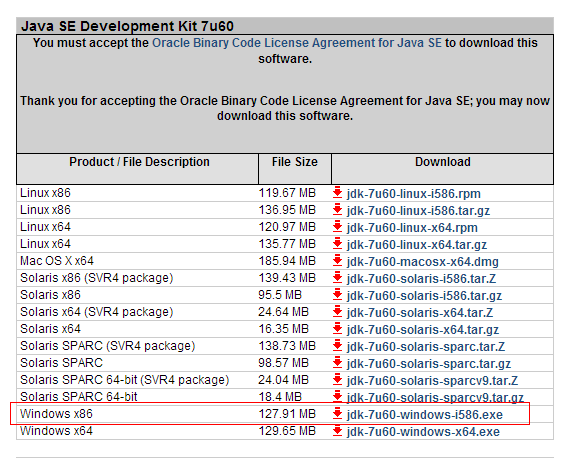Screen dimensions: 568x458
Task: Download jdk-7u60-windows-x64.exe file link
Action: [x=423, y=432]
